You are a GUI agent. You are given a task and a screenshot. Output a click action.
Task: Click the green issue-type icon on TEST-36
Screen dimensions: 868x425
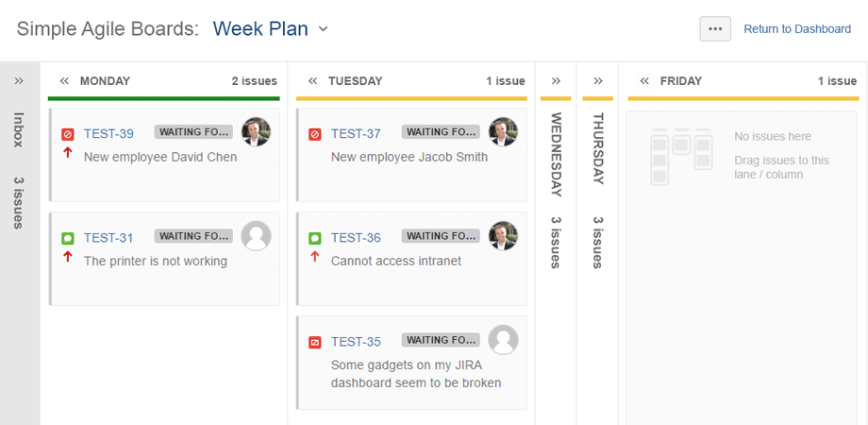point(314,238)
